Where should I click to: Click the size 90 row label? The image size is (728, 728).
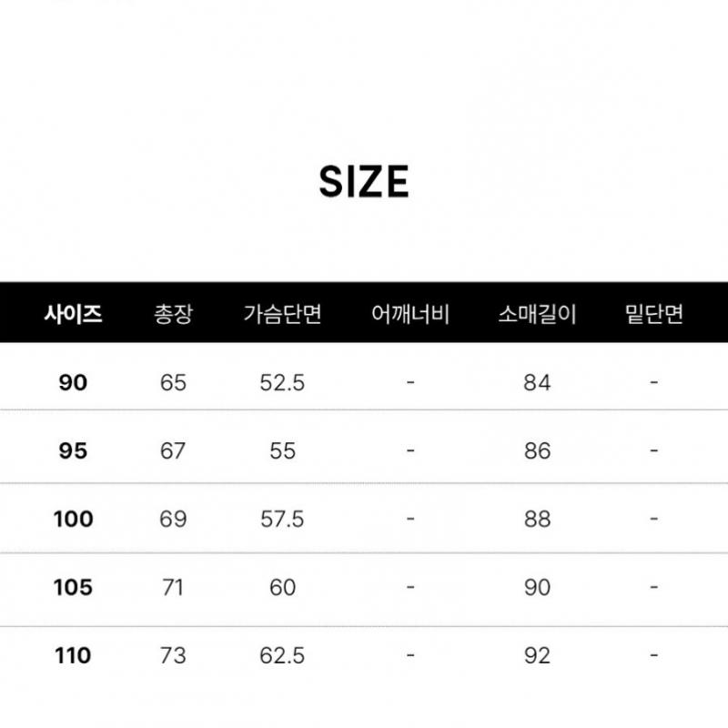[x=73, y=383]
